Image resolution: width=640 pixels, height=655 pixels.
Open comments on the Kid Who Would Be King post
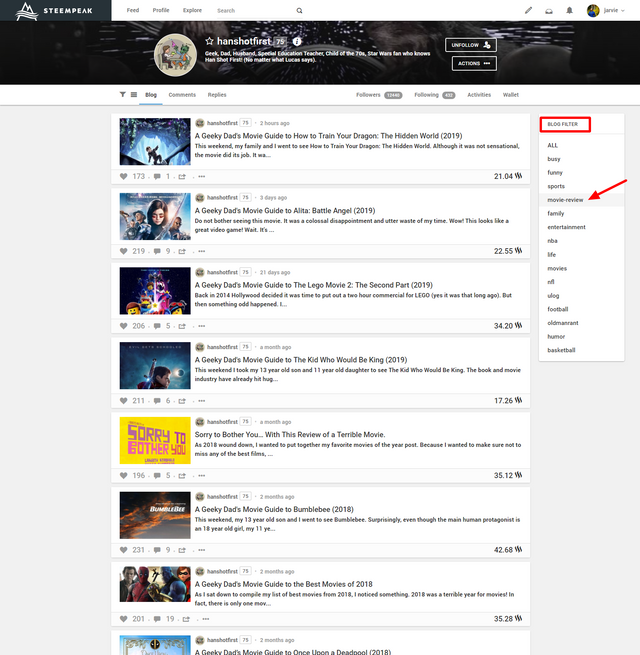click(157, 401)
